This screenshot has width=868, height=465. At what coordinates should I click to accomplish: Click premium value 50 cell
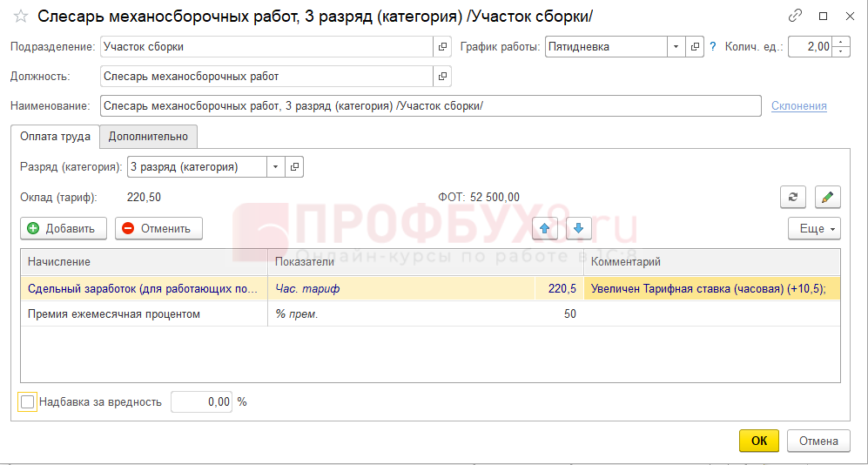click(x=559, y=313)
